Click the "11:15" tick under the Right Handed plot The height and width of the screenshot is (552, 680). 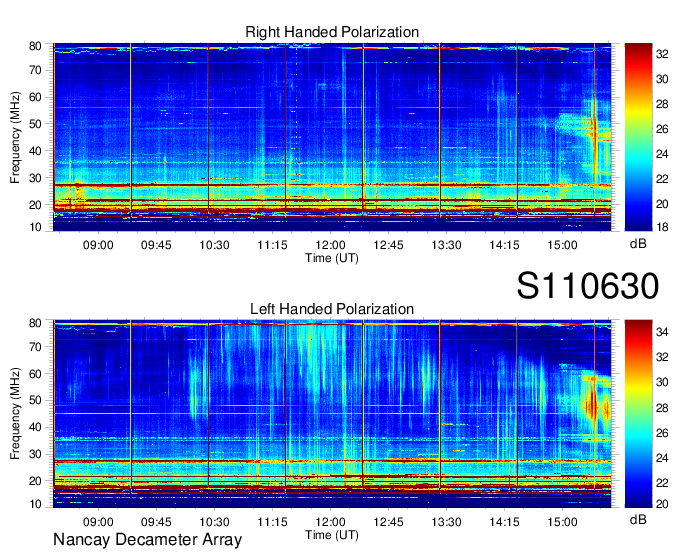[x=272, y=245]
